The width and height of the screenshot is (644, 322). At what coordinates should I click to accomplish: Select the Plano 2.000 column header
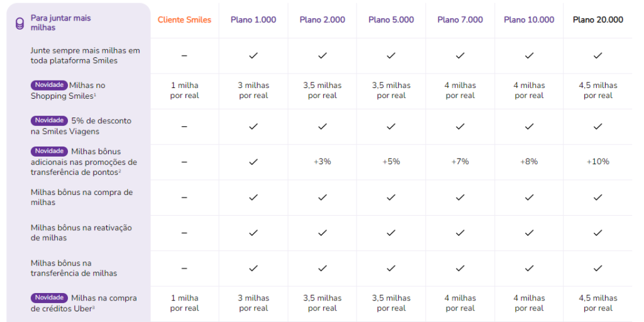(x=322, y=20)
